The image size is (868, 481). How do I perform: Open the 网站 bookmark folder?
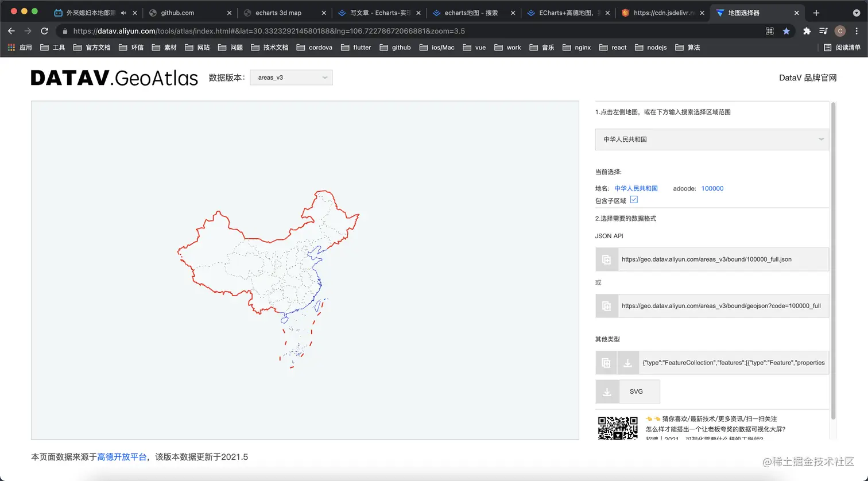coord(197,48)
